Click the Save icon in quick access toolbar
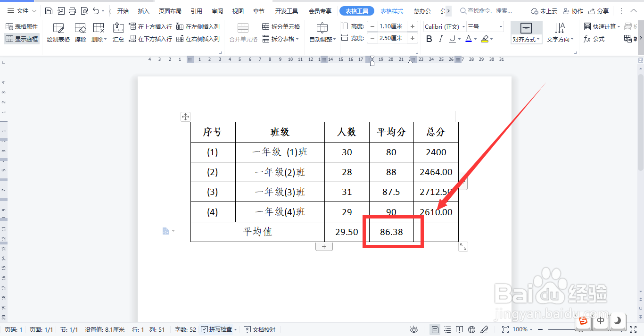The image size is (644, 336). [49, 11]
